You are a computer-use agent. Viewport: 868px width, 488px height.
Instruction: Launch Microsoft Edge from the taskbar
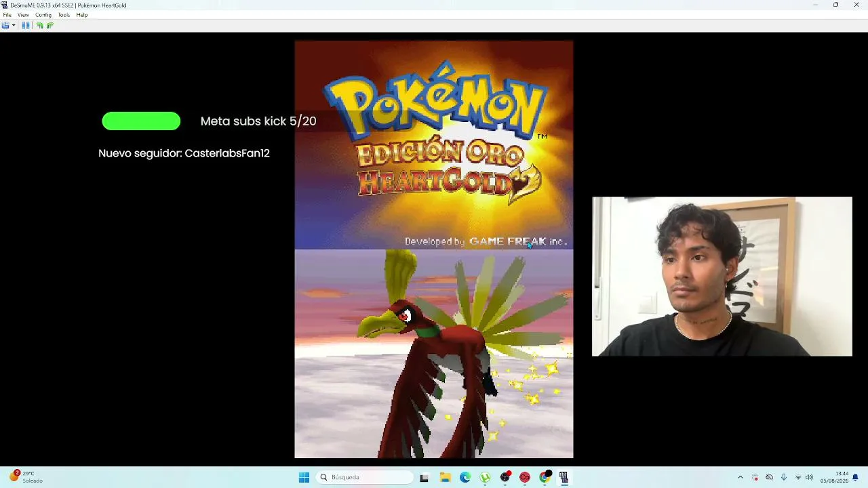465,477
